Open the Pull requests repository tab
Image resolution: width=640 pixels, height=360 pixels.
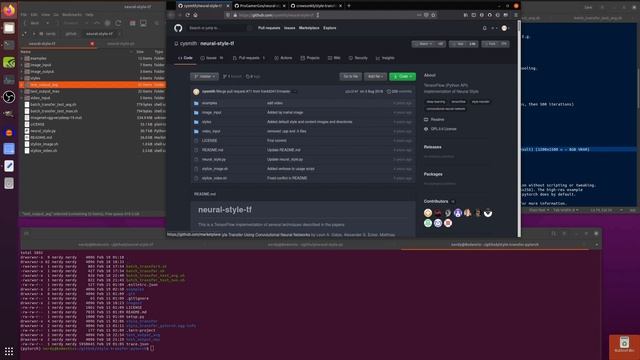pyautogui.click(x=249, y=58)
